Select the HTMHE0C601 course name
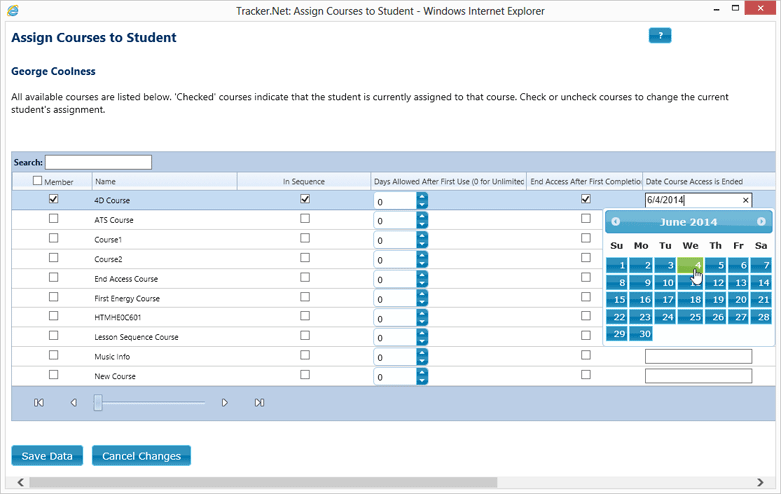The image size is (781, 494). click(118, 317)
